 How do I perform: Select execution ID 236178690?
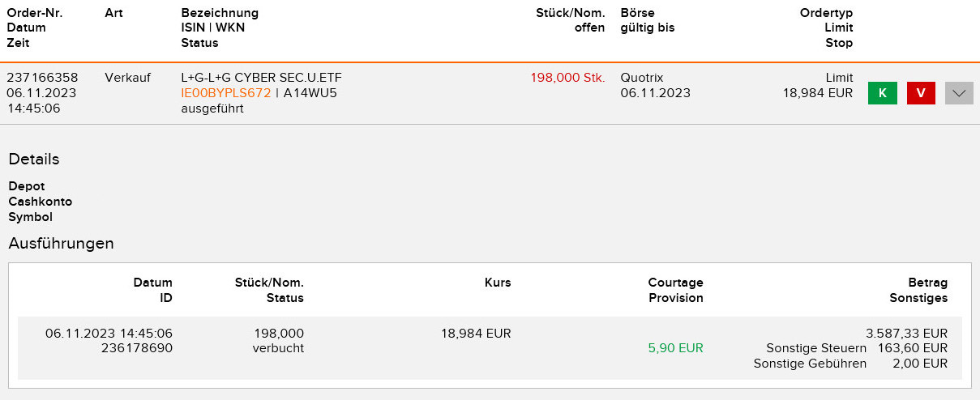click(x=137, y=348)
